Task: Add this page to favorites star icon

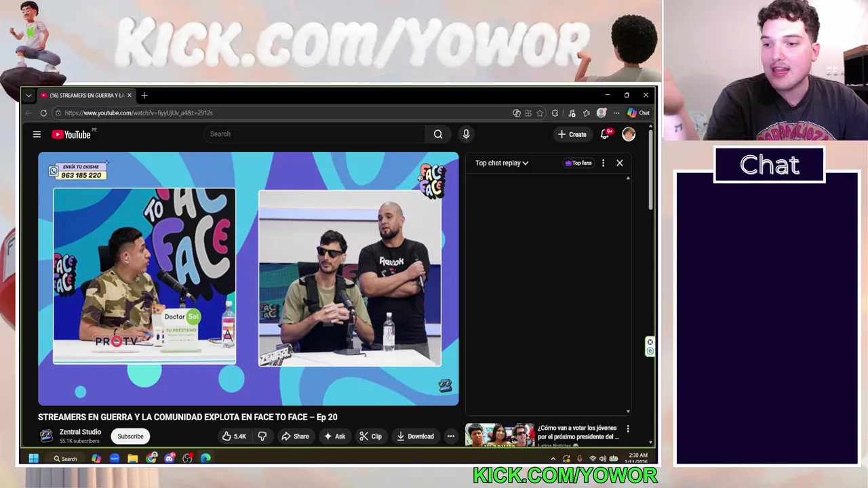Action: [x=540, y=113]
